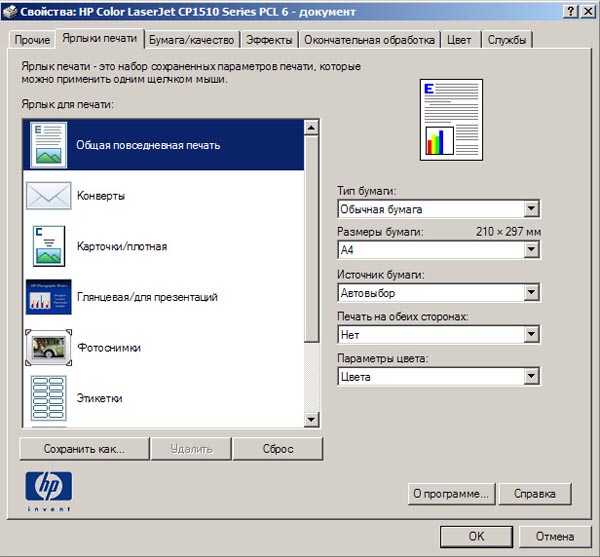Click the Сброс button

278,449
